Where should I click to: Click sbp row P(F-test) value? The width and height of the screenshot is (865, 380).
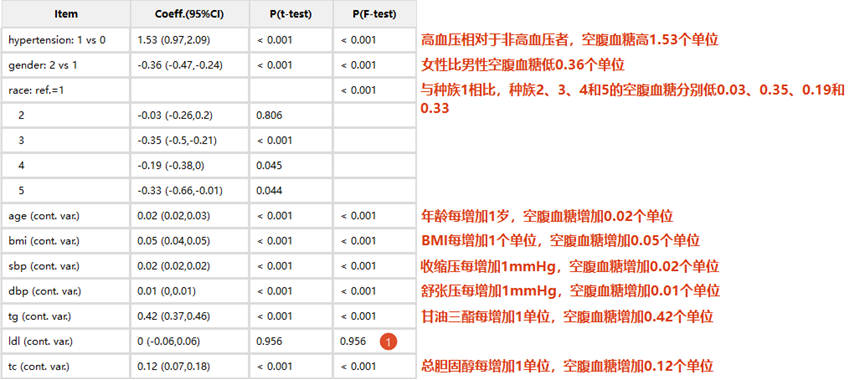[358, 266]
